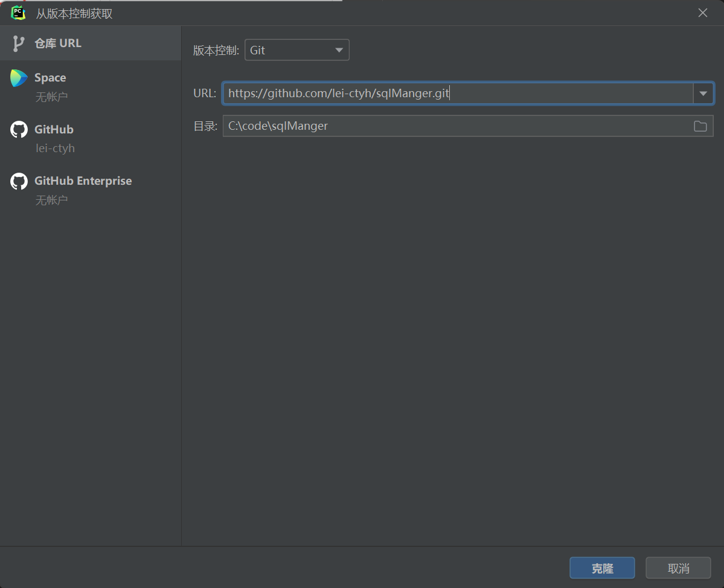Image resolution: width=724 pixels, height=588 pixels.
Task: Close the 从版本控制获取 dialog
Action: (702, 12)
